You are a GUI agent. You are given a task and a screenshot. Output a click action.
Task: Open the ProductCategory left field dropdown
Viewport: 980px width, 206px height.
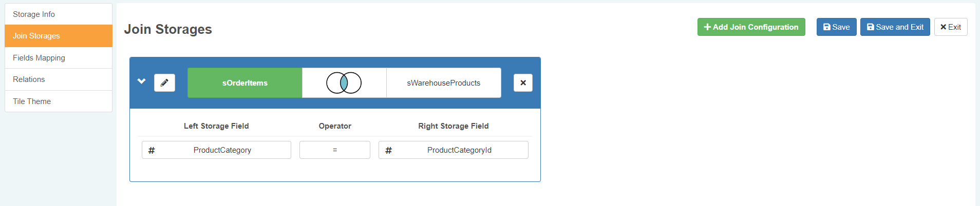tap(222, 150)
